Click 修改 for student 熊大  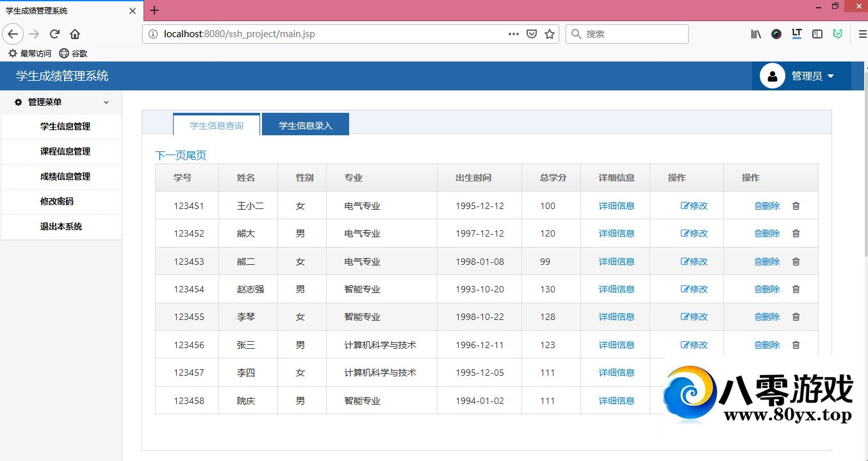tap(694, 233)
